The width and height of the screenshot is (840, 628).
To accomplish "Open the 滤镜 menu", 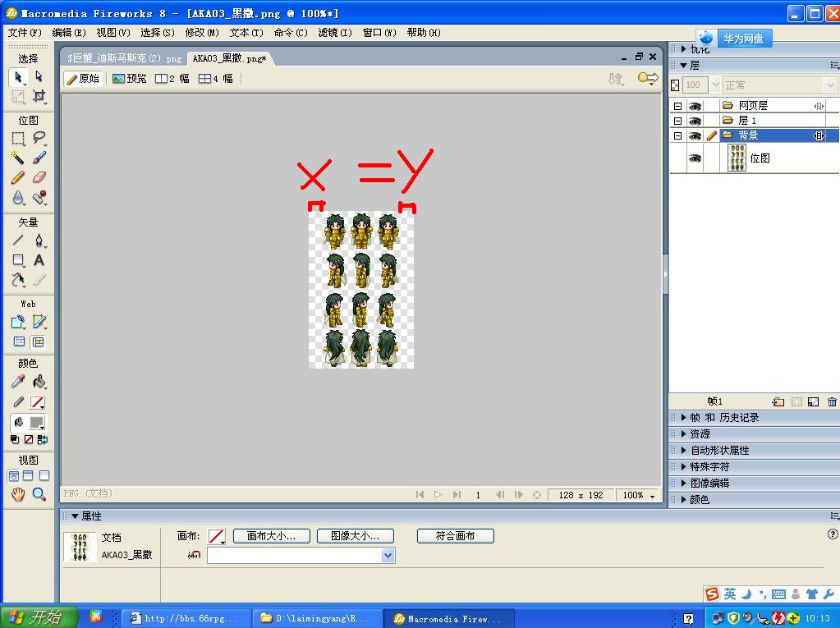I will 335,33.
